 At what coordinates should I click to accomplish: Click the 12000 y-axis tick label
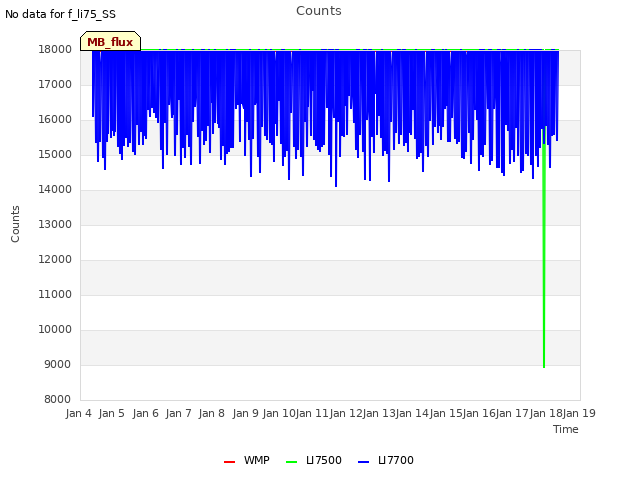[x=55, y=260]
